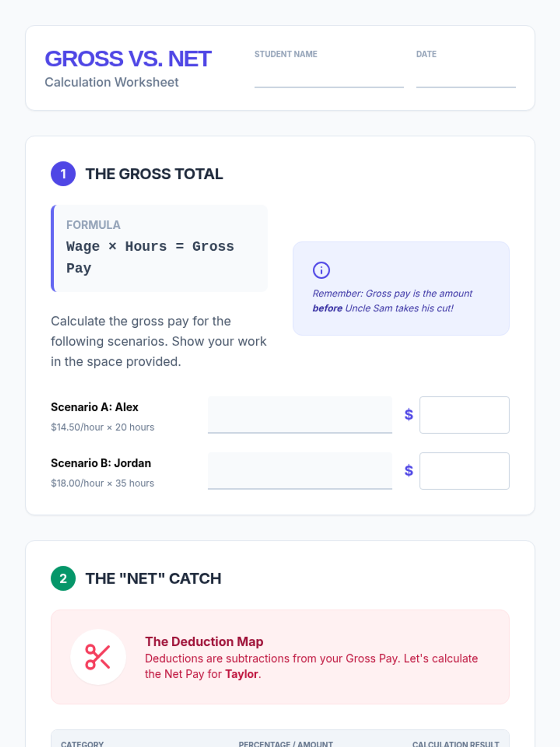The image size is (560, 747).
Task: Click Scenario A work space area
Action: (x=300, y=415)
